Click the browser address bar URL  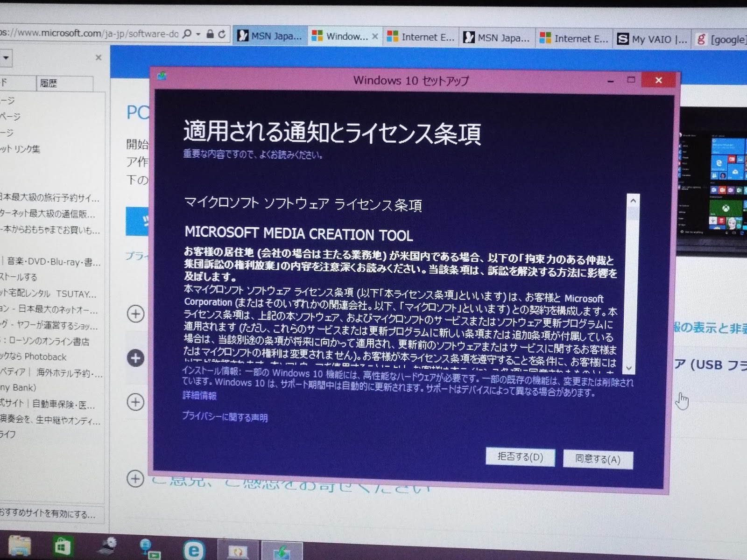click(x=89, y=33)
